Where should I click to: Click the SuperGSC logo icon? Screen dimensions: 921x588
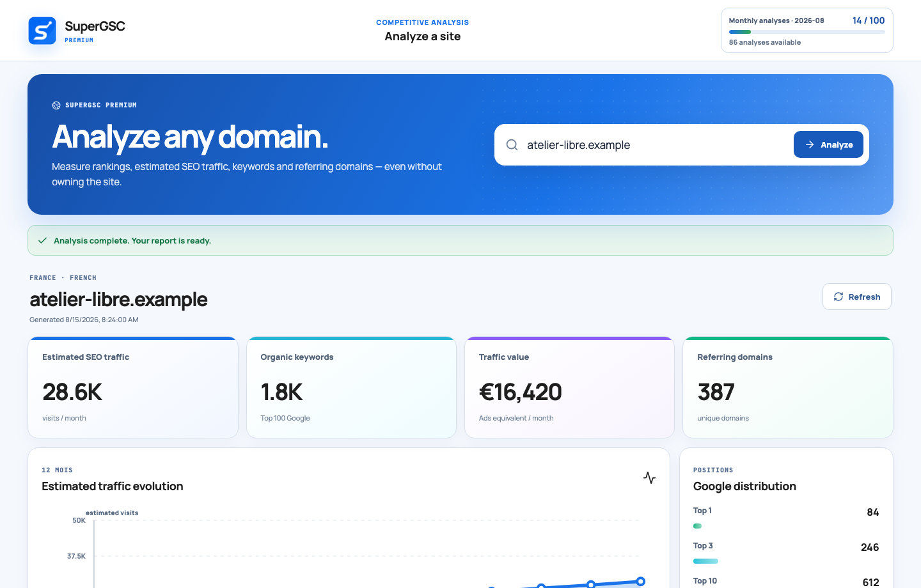pos(42,31)
